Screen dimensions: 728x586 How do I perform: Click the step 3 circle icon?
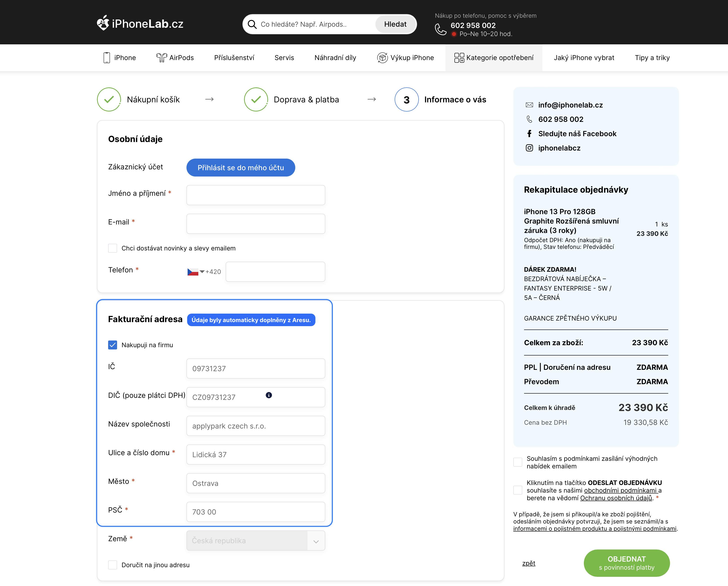(x=407, y=99)
